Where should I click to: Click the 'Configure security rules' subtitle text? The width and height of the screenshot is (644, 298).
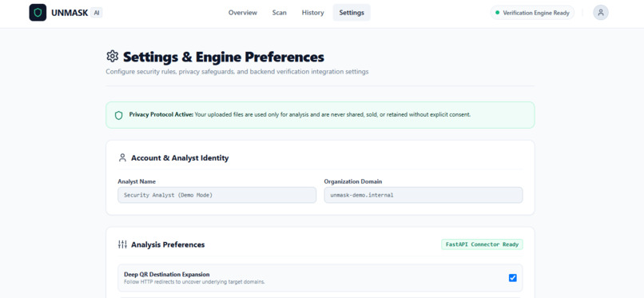coord(237,72)
